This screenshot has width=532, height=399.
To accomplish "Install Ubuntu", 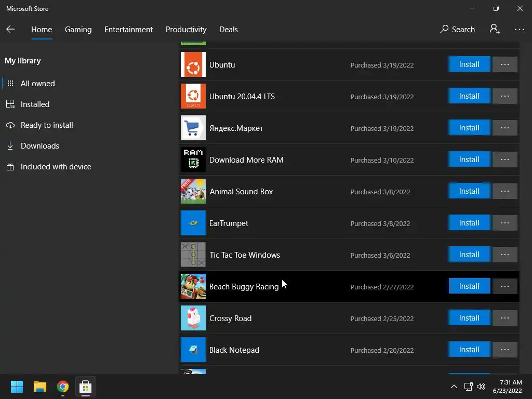I will click(469, 64).
